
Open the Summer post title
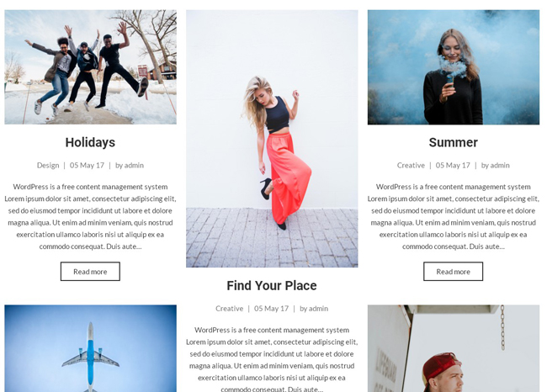click(x=453, y=142)
